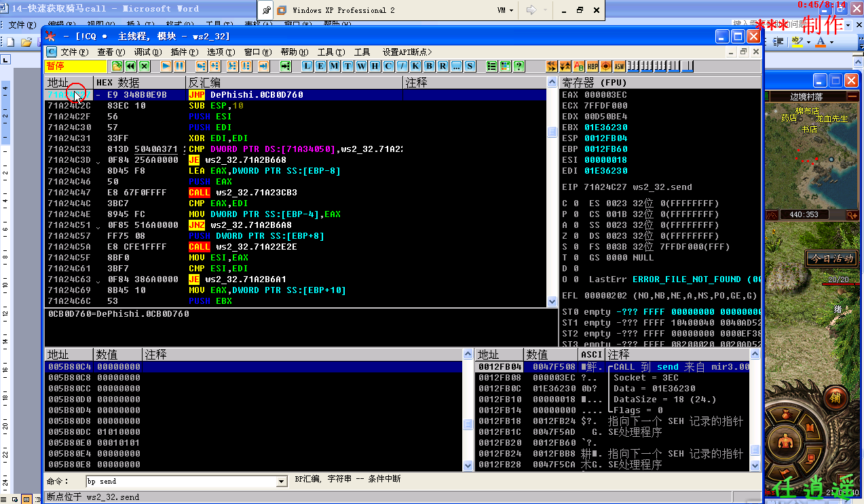Select the JMP DePhishi.0CB0D760 instruction row
The height and width of the screenshot is (504, 864).
(x=296, y=95)
